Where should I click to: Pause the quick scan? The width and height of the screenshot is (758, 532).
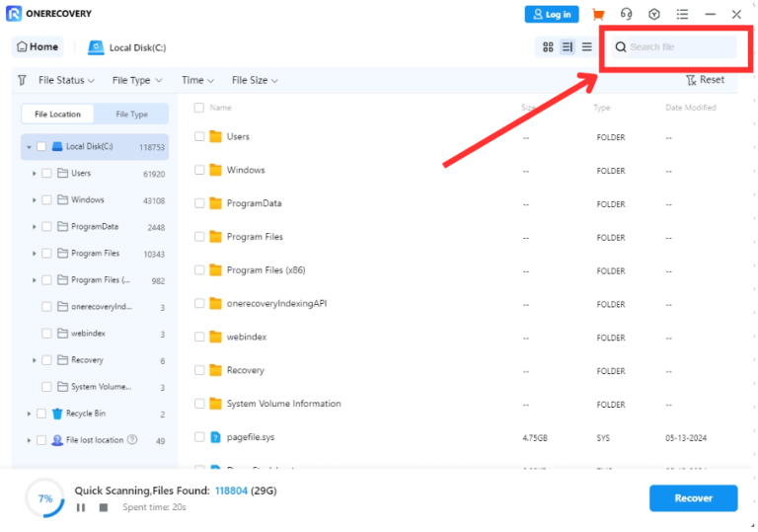point(81,507)
